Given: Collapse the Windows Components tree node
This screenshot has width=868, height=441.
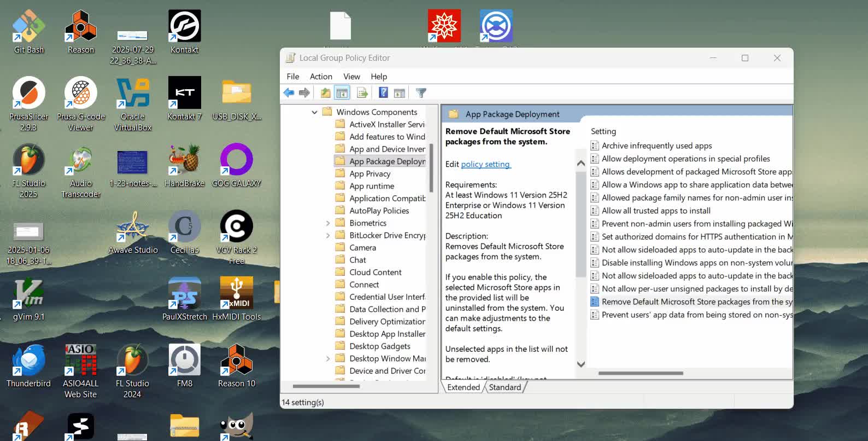Looking at the screenshot, I should click(x=314, y=112).
